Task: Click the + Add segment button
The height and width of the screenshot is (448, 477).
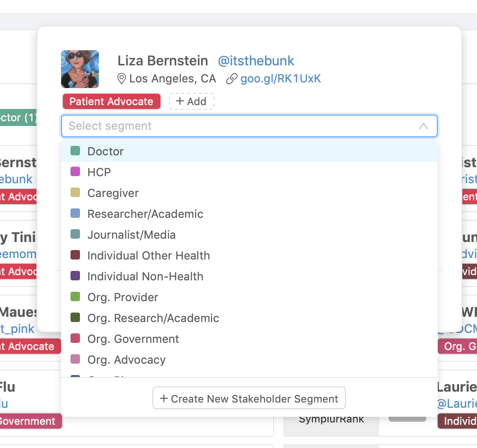Action: click(x=191, y=101)
